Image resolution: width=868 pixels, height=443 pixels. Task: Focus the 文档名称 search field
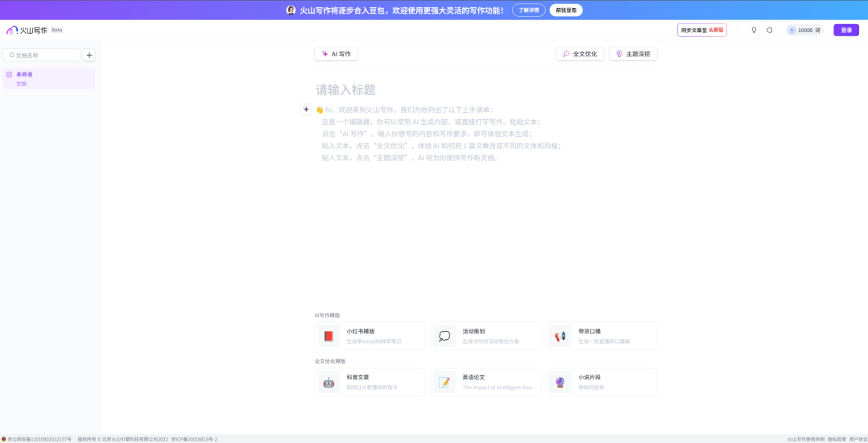[42, 55]
